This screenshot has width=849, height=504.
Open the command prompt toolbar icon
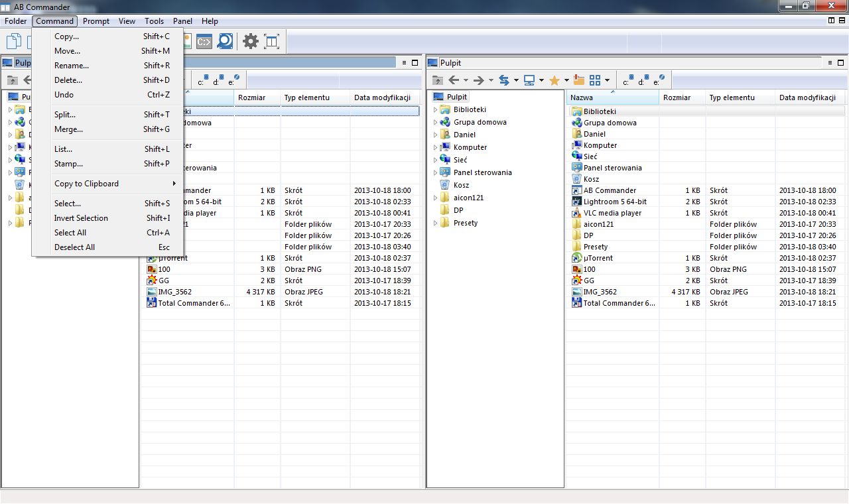pos(204,41)
